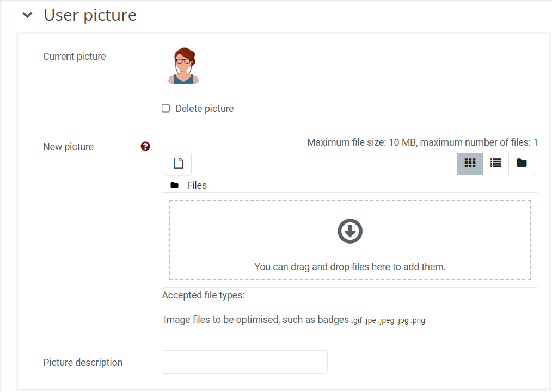Tick the Delete picture checkbox

(166, 108)
